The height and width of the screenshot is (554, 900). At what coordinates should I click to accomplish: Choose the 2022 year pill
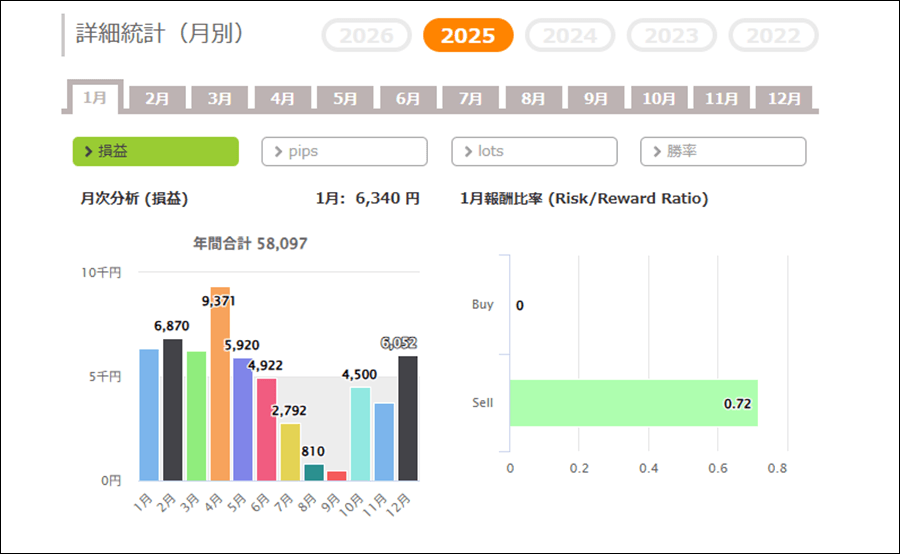(773, 36)
